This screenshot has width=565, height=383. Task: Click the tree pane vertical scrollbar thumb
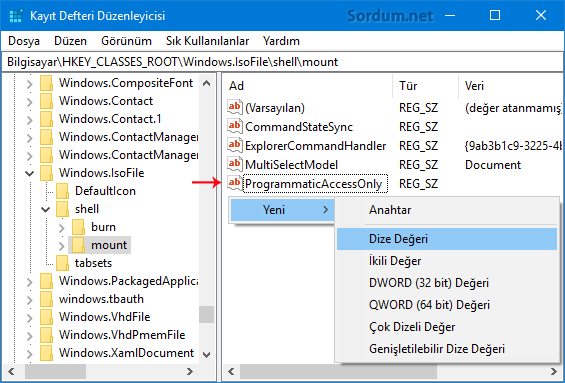(206, 314)
